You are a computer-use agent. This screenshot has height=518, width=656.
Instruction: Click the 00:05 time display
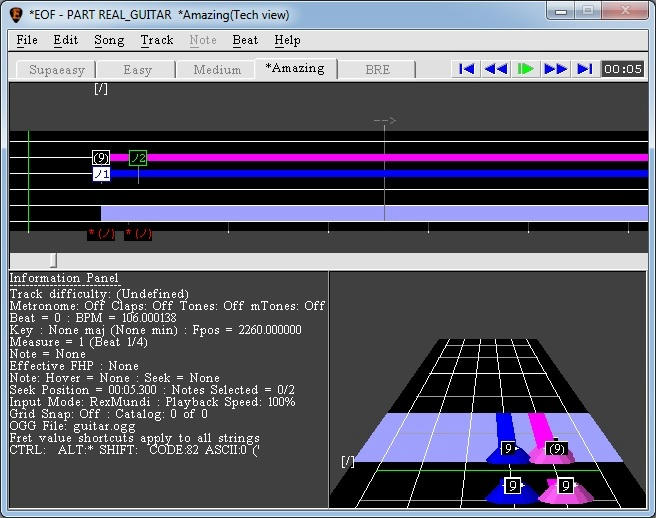pos(623,69)
